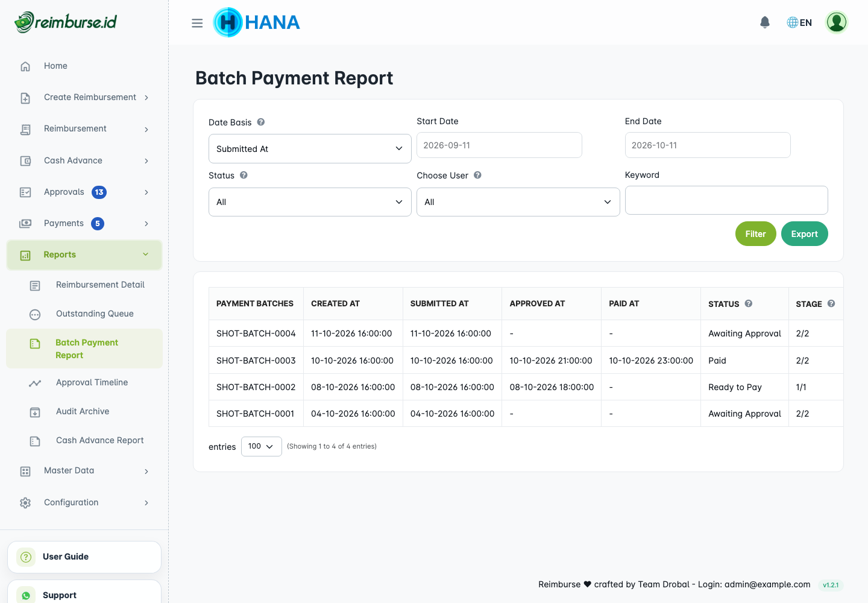
Task: Sort by PAYMENT BATCHES column header
Action: coord(255,304)
